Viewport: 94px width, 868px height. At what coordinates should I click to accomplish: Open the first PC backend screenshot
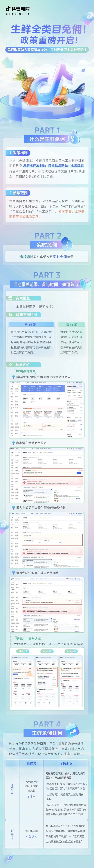pyautogui.click(x=47, y=410)
